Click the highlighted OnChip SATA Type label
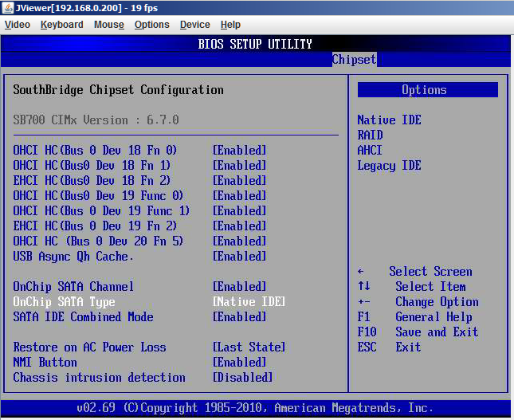Image resolution: width=514 pixels, height=420 pixels. [65, 302]
